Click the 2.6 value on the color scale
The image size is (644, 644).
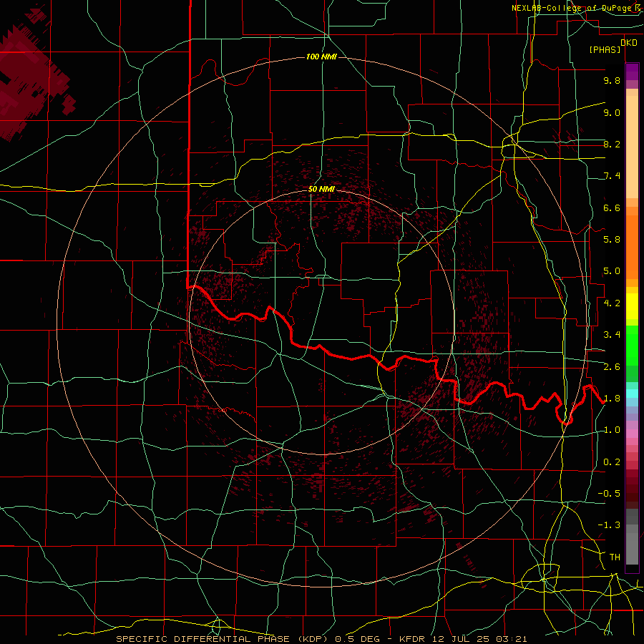612,366
